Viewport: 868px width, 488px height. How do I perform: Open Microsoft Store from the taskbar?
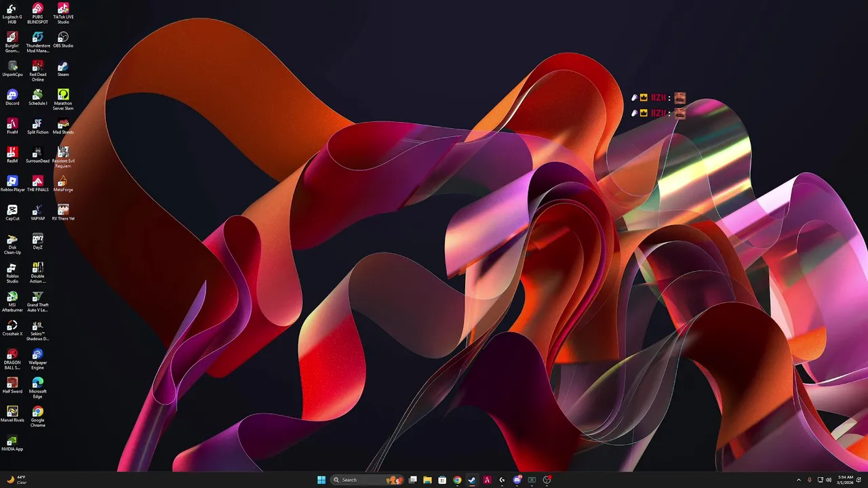tap(442, 480)
